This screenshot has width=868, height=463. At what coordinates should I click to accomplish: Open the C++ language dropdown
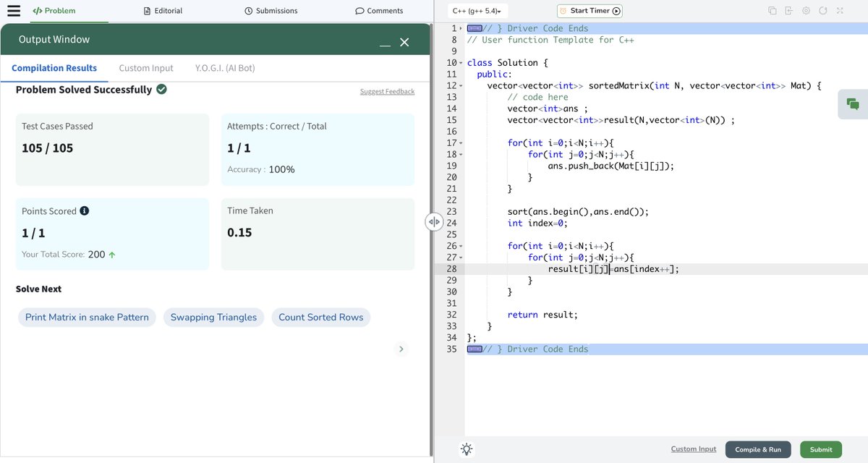477,11
